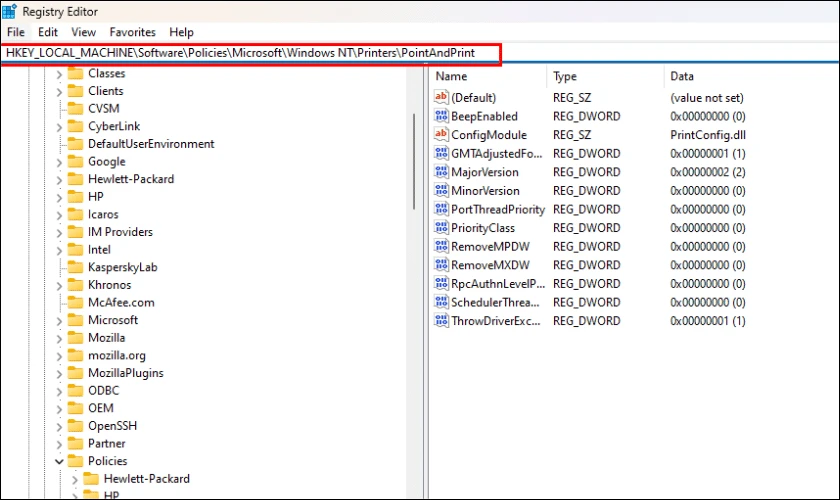
Task: Expand the Microsoft key
Action: coord(59,321)
